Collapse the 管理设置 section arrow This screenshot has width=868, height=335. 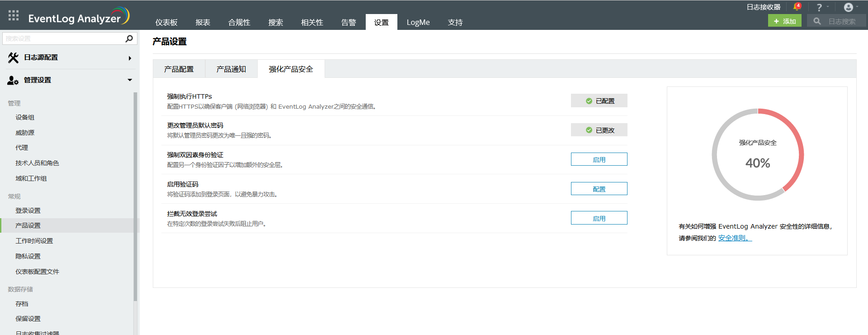[130, 80]
